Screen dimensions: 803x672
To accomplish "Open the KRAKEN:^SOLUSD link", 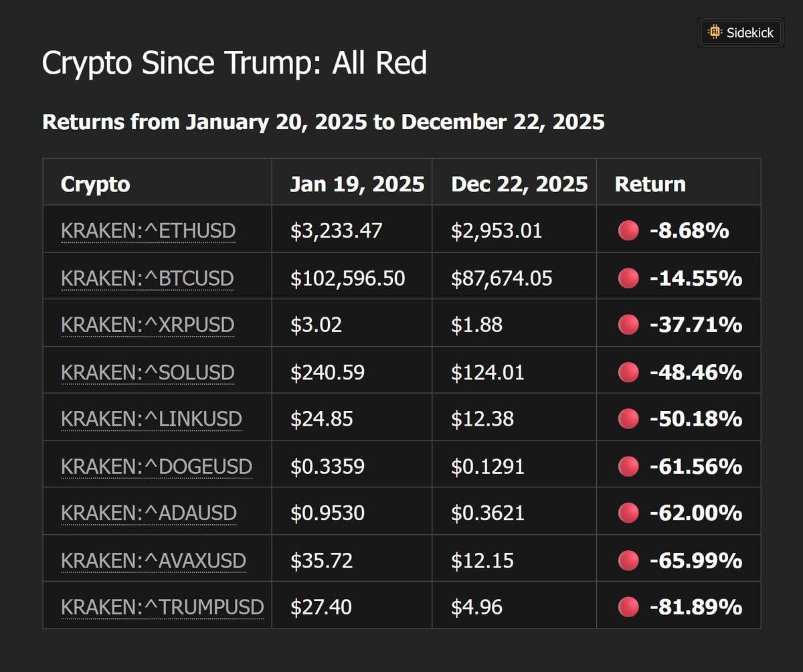I will click(x=147, y=372).
